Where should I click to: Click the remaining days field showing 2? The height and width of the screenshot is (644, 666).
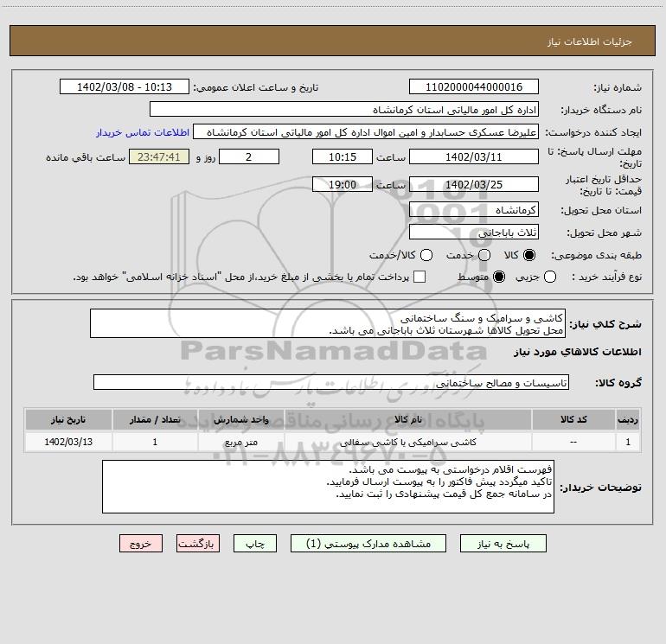click(249, 156)
